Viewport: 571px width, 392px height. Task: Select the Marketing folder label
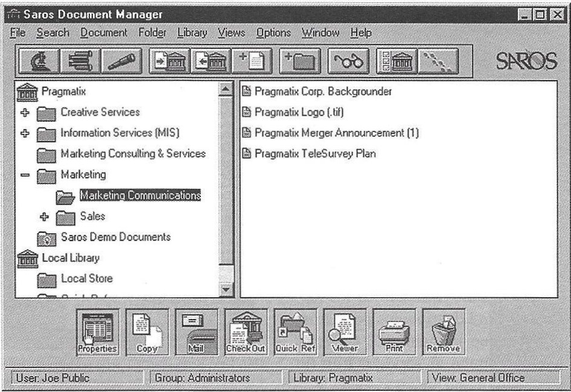[83, 175]
